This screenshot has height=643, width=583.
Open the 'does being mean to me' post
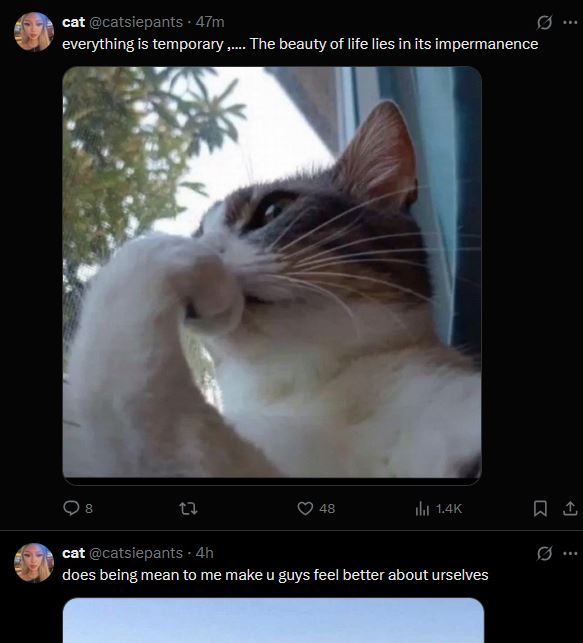click(x=275, y=575)
